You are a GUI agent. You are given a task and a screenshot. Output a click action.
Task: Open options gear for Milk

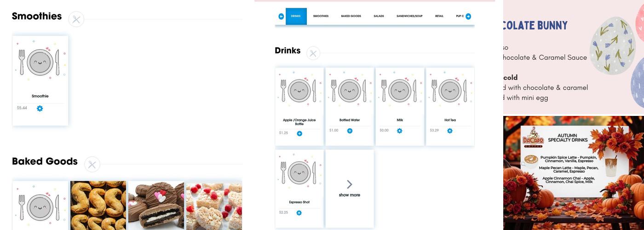click(x=399, y=131)
